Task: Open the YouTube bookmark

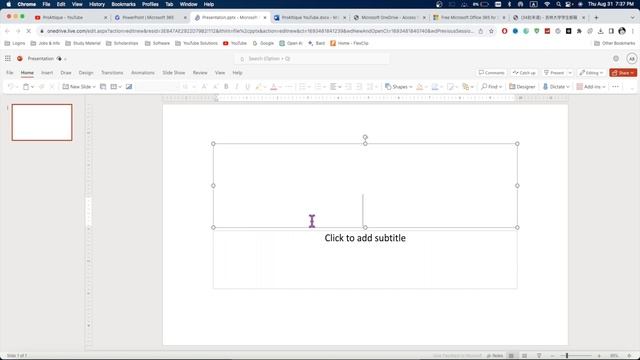Action: [235, 43]
